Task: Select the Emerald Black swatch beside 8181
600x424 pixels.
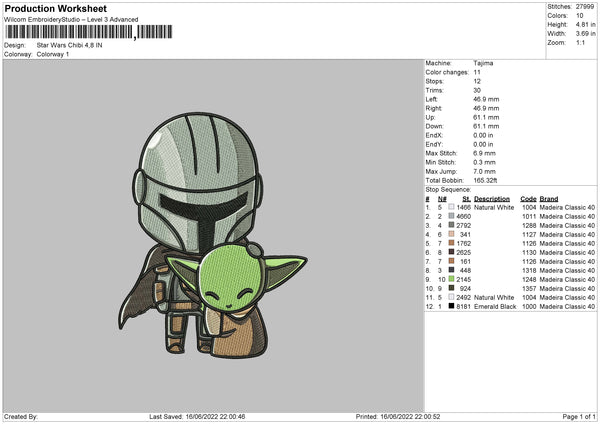Action: click(x=451, y=306)
